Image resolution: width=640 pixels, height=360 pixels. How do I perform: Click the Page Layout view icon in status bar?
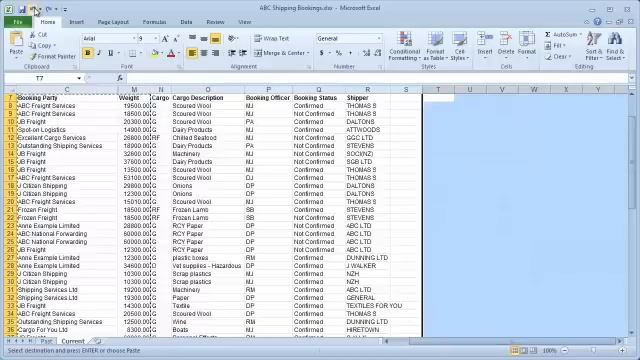click(524, 351)
